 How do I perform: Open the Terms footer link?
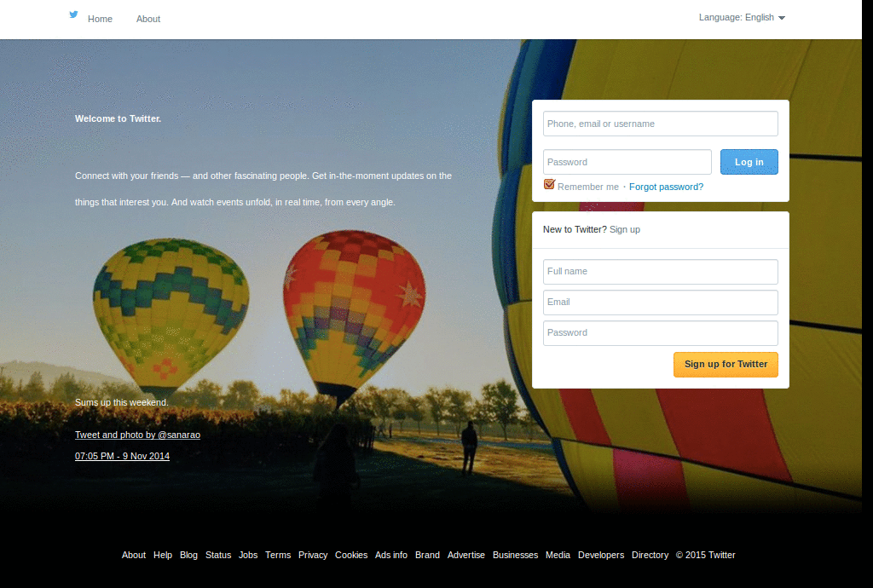pyautogui.click(x=278, y=555)
